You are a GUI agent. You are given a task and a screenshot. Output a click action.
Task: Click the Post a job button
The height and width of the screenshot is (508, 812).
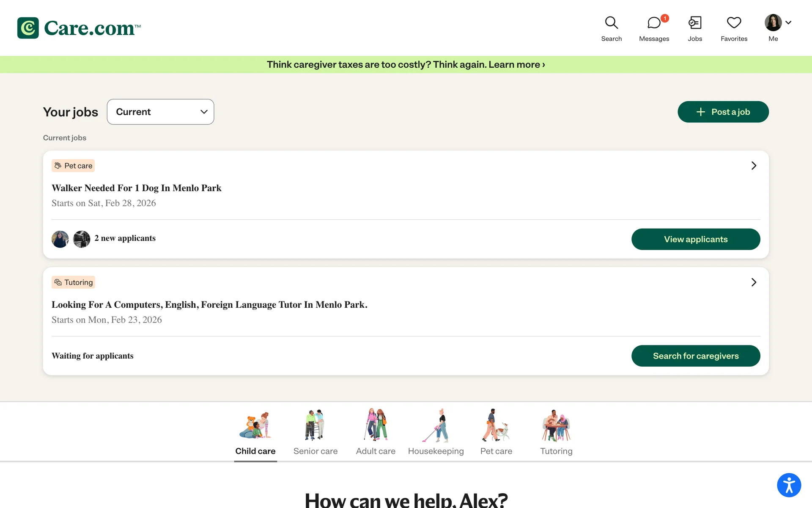pyautogui.click(x=723, y=112)
